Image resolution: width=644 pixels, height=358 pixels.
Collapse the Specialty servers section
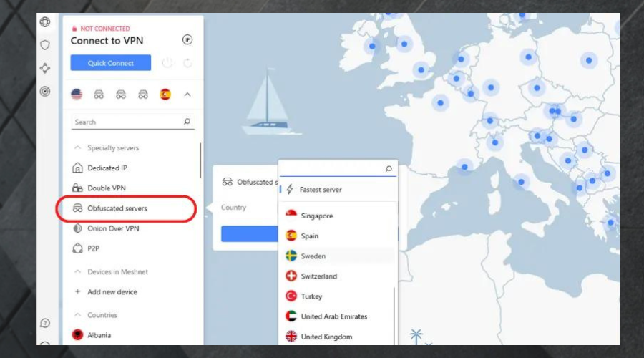click(77, 148)
